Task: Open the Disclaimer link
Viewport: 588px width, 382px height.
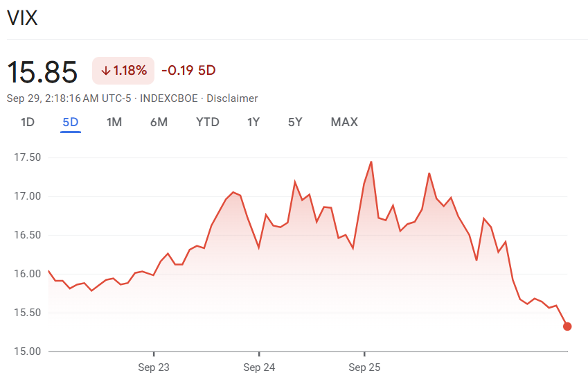Action: [232, 98]
